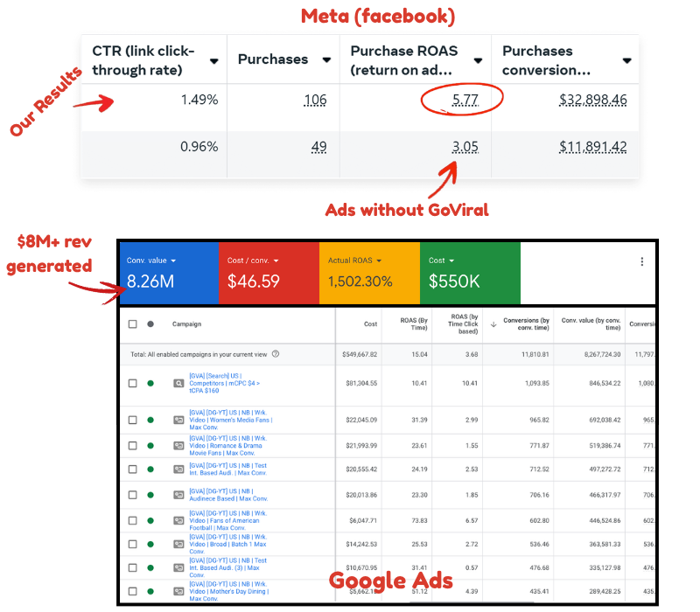
Task: Click the 106 purchases value
Action: [x=315, y=100]
